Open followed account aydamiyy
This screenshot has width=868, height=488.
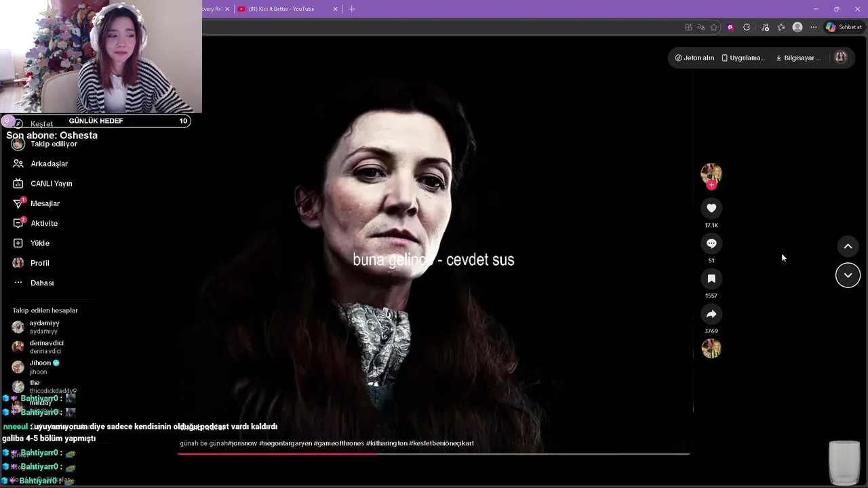click(45, 327)
